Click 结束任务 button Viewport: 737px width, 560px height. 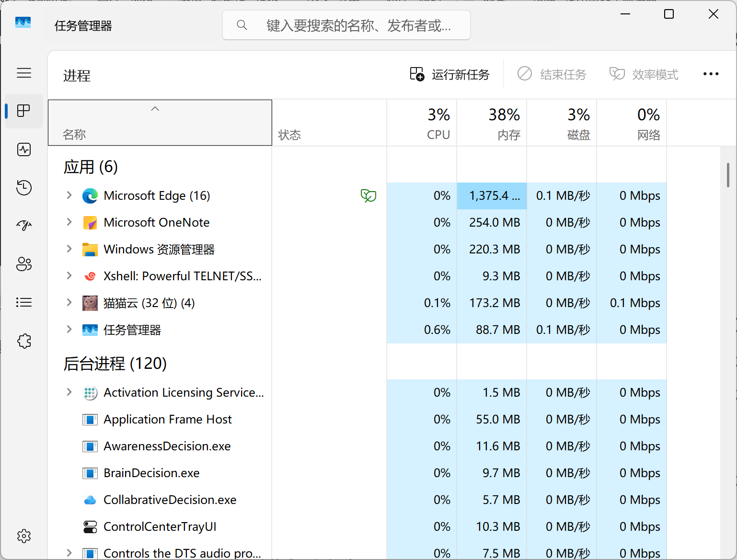[x=552, y=74]
